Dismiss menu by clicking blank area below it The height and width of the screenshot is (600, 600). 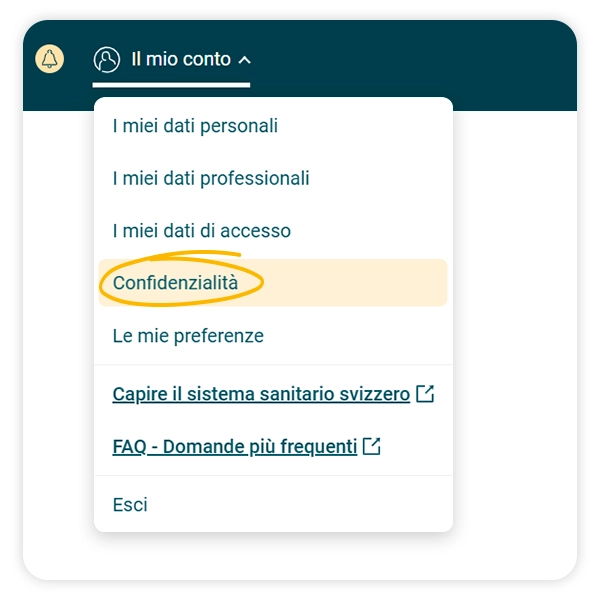300,555
